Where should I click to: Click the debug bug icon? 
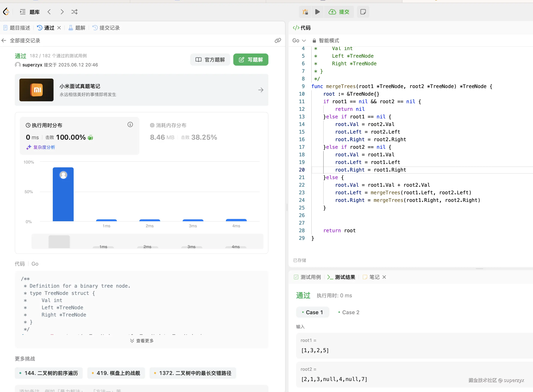pyautogui.click(x=305, y=12)
